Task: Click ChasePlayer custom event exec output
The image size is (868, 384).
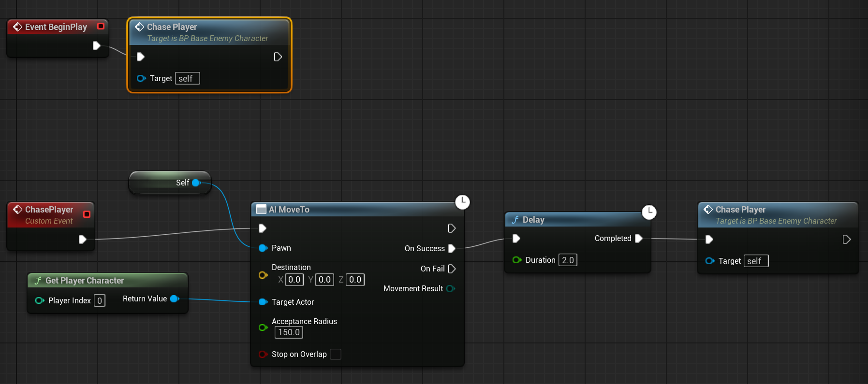Action: point(82,239)
